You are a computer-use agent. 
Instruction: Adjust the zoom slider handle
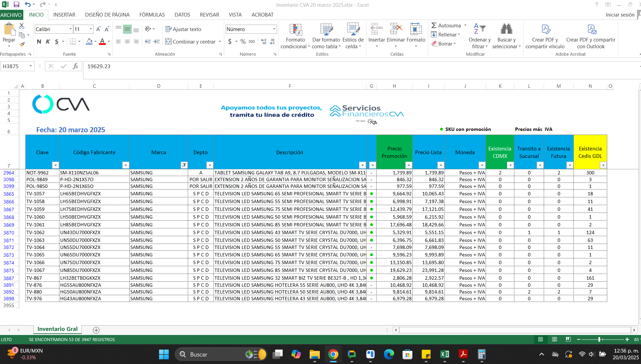[x=599, y=339]
